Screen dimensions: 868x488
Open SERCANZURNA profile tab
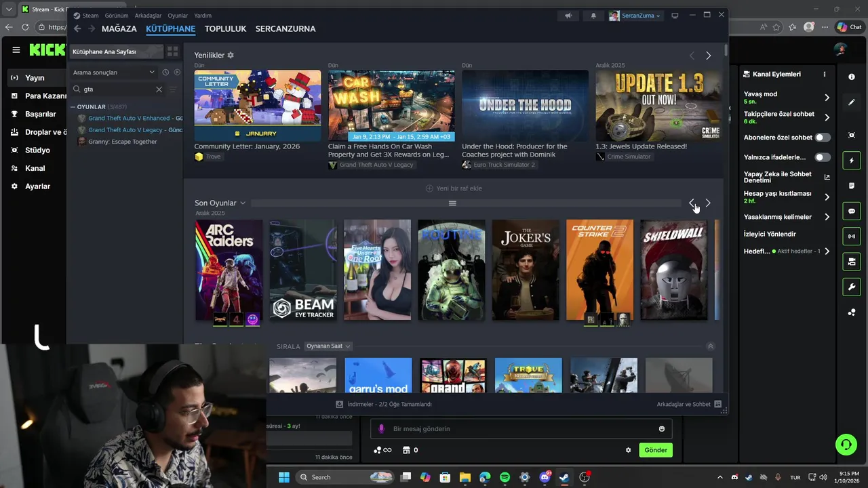(285, 28)
